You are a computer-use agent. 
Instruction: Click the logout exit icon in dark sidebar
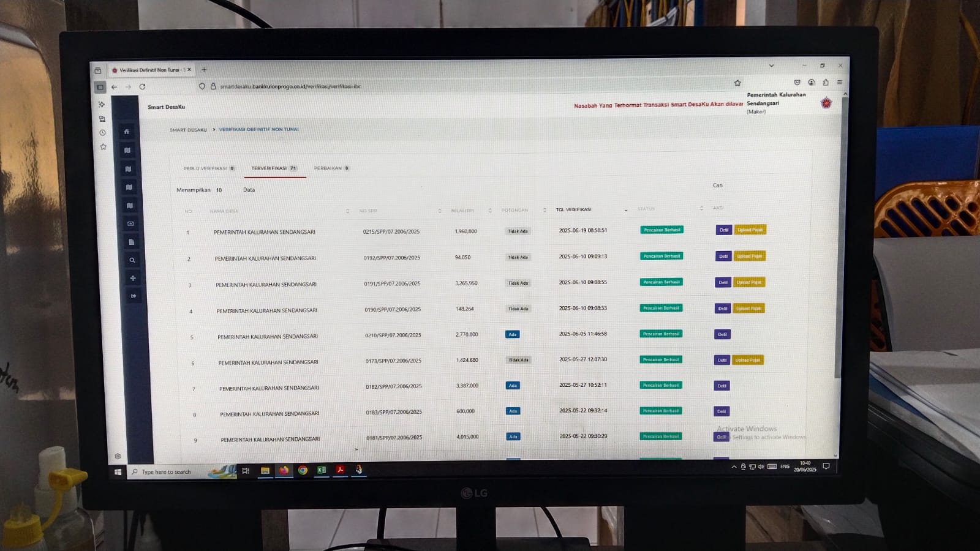coord(134,296)
